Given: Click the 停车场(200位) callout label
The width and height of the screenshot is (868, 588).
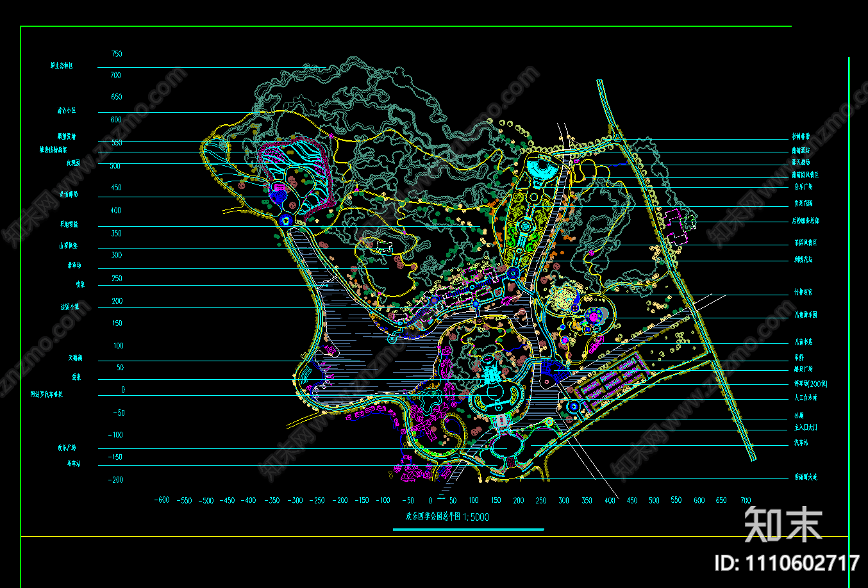Looking at the screenshot, I should coord(810,384).
